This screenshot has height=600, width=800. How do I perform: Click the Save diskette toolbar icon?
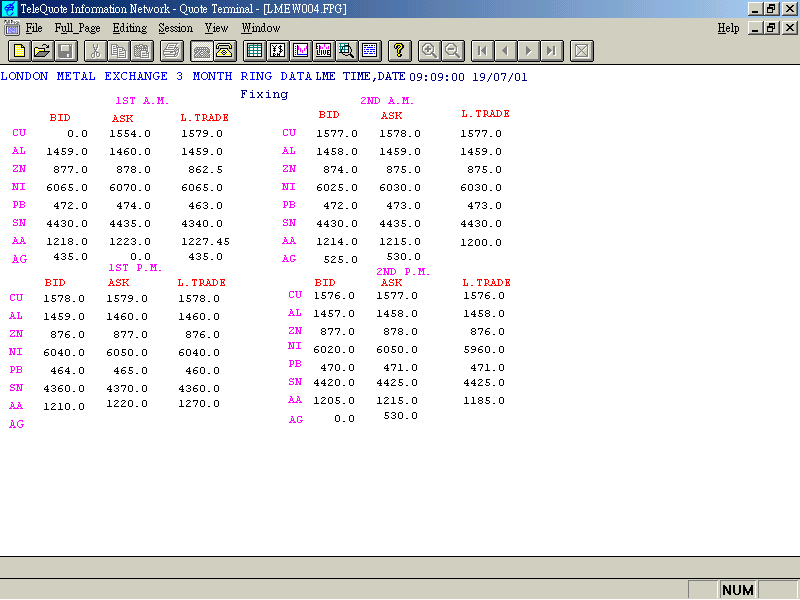coord(66,51)
